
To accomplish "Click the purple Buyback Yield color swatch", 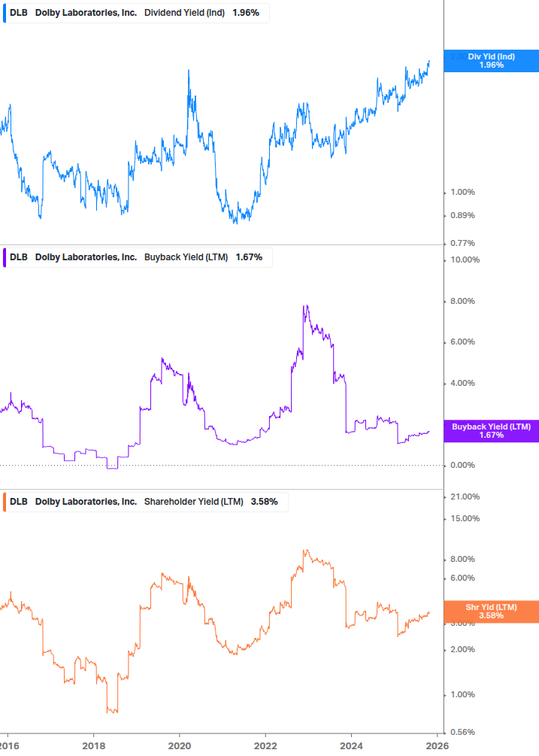I will pyautogui.click(x=4, y=257).
